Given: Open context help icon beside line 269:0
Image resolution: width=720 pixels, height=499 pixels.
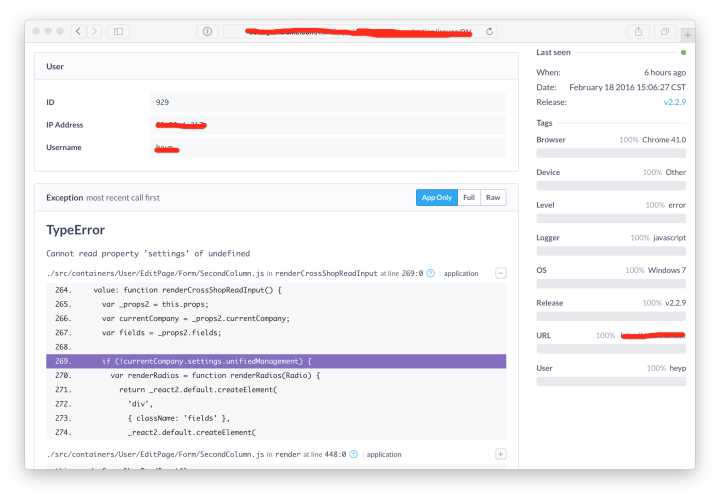Looking at the screenshot, I should [431, 273].
